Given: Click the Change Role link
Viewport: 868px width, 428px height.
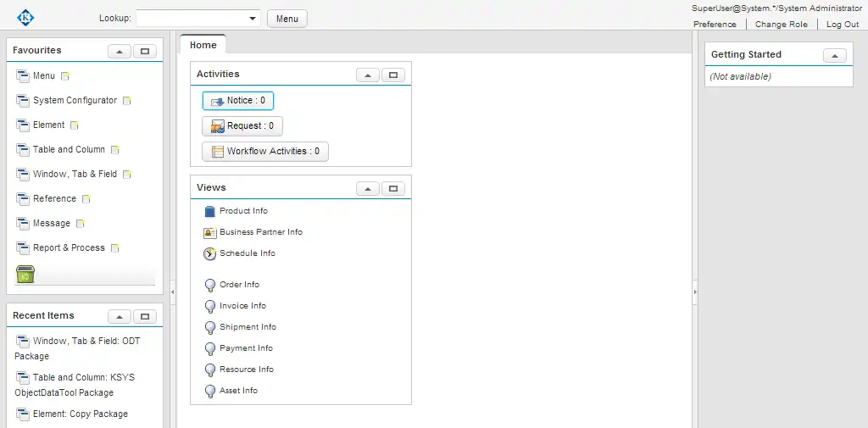Looking at the screenshot, I should 781,25.
